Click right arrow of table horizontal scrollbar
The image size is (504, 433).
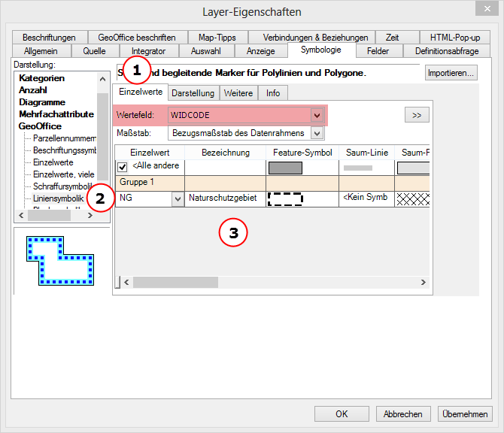[425, 282]
